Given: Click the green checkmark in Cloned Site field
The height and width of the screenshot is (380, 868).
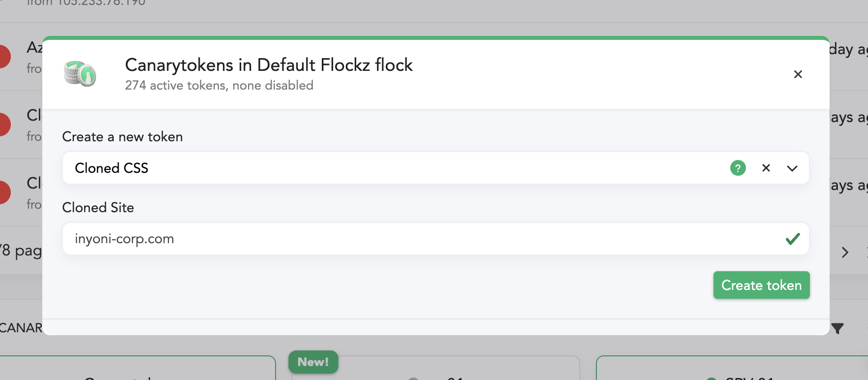Looking at the screenshot, I should click(793, 239).
